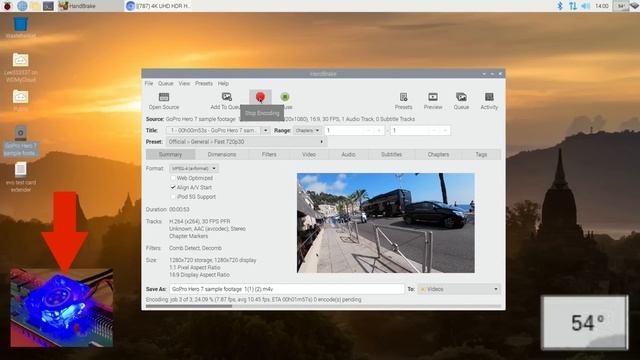Click the Comb Detect, Decomb filters text
The image size is (640, 360).
pos(196,248)
